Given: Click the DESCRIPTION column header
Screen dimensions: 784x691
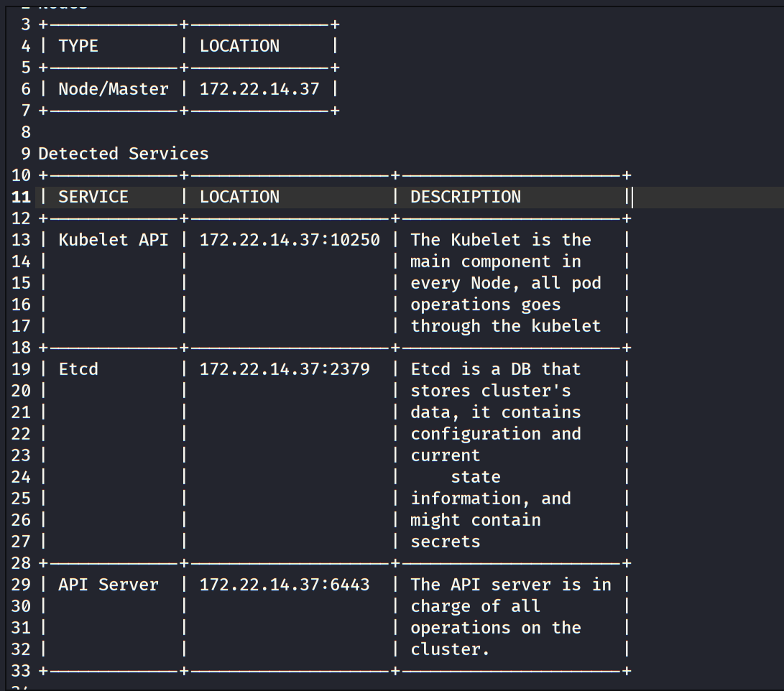Looking at the screenshot, I should (x=466, y=197).
